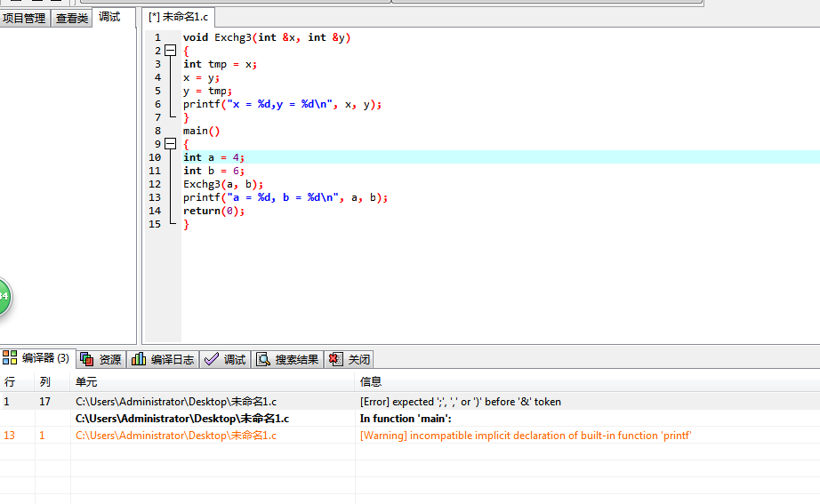Click line number 1 in the gutter
This screenshot has height=504, width=820.
coord(157,37)
